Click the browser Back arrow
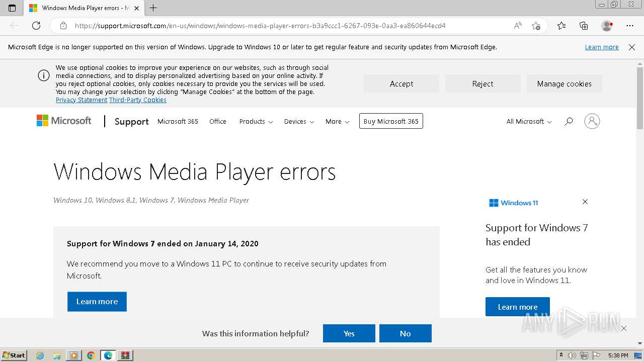The image size is (644, 362). [x=14, y=26]
